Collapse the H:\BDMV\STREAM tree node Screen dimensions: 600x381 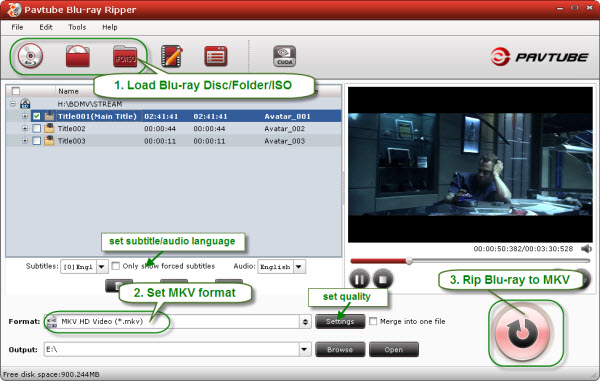[x=13, y=104]
